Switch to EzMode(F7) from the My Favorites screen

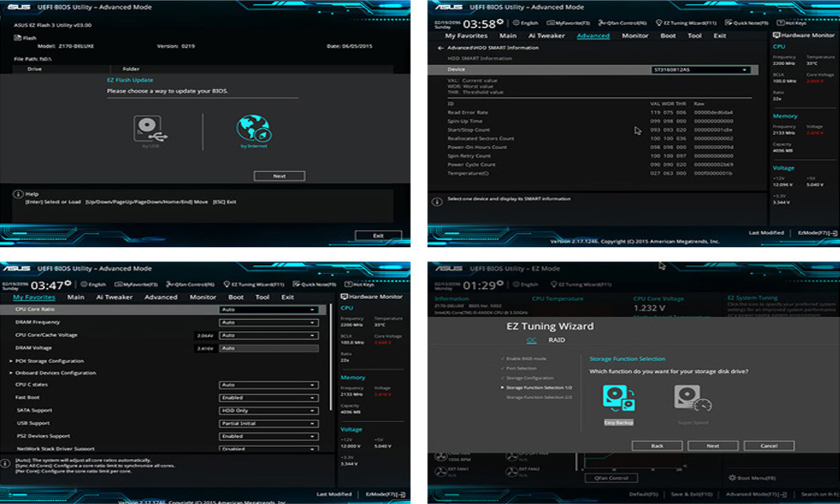[x=386, y=494]
